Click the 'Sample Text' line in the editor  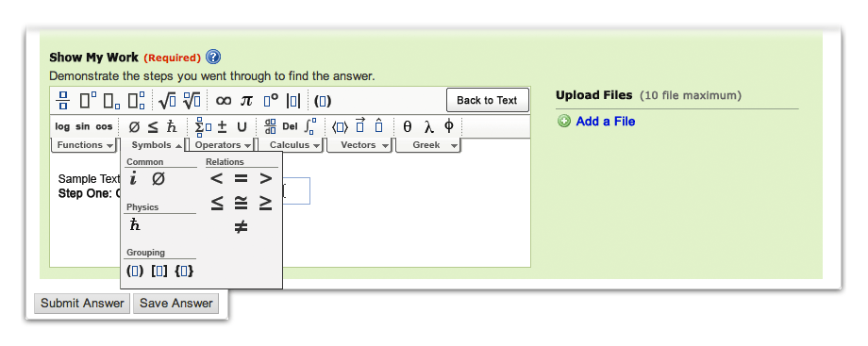(x=89, y=179)
